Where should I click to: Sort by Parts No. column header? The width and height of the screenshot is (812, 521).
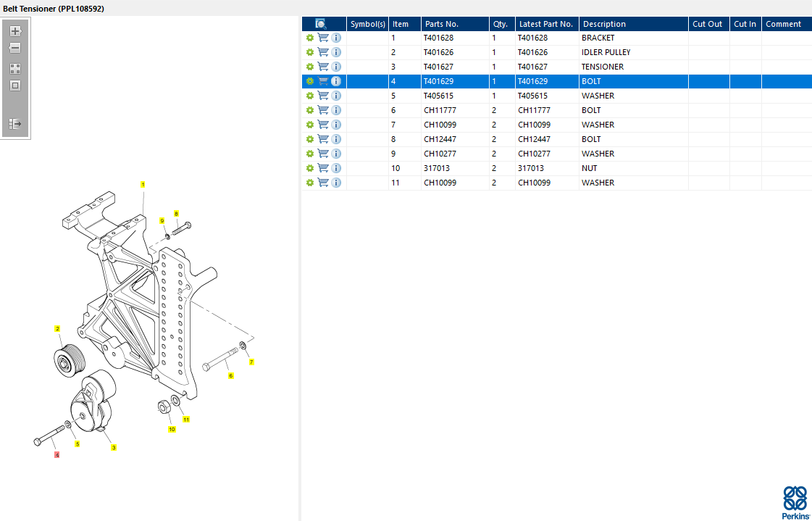[455, 24]
